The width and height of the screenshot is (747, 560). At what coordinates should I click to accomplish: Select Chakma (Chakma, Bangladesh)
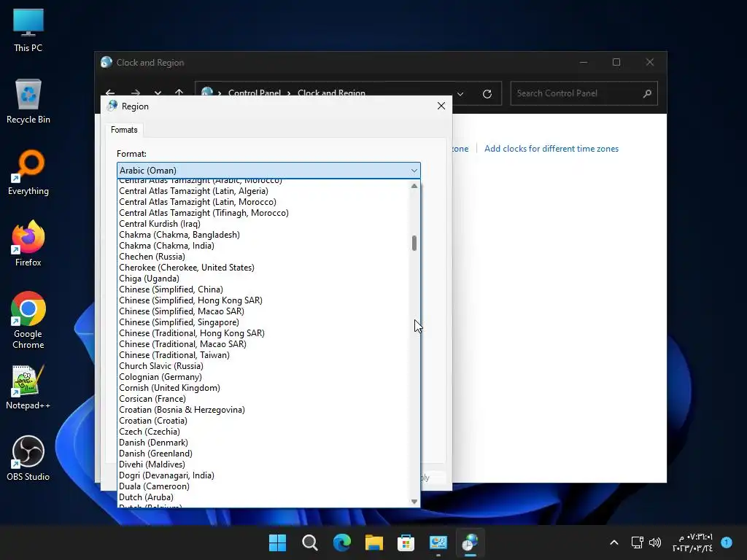click(263, 235)
